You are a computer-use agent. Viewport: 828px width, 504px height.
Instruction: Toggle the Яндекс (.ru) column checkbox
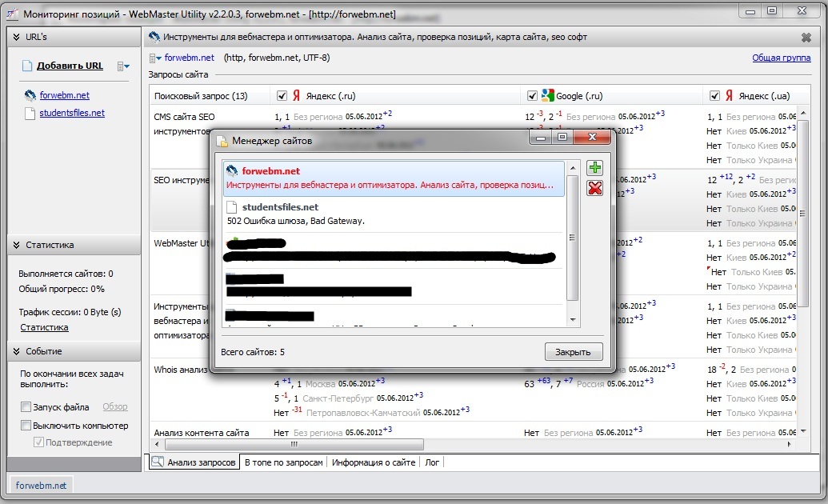point(282,96)
